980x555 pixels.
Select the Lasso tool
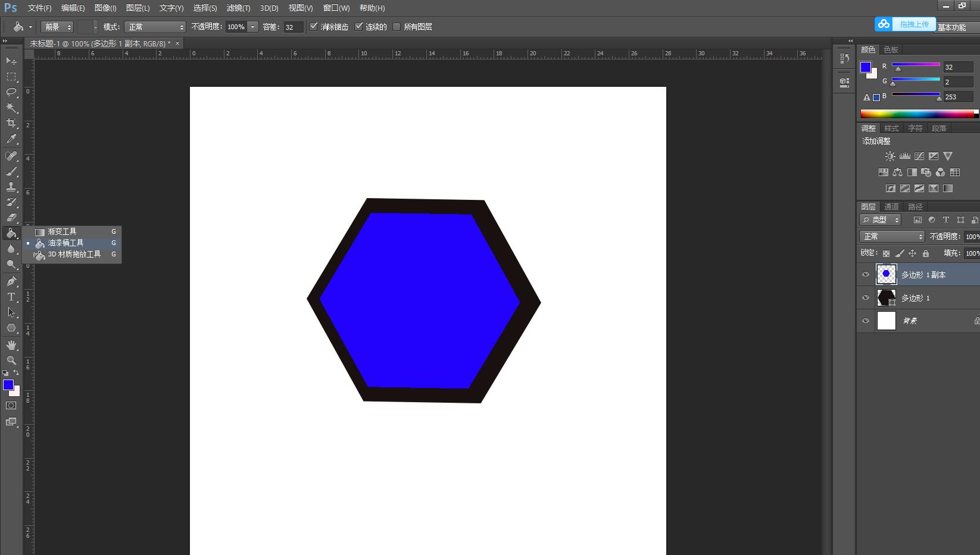click(x=11, y=92)
